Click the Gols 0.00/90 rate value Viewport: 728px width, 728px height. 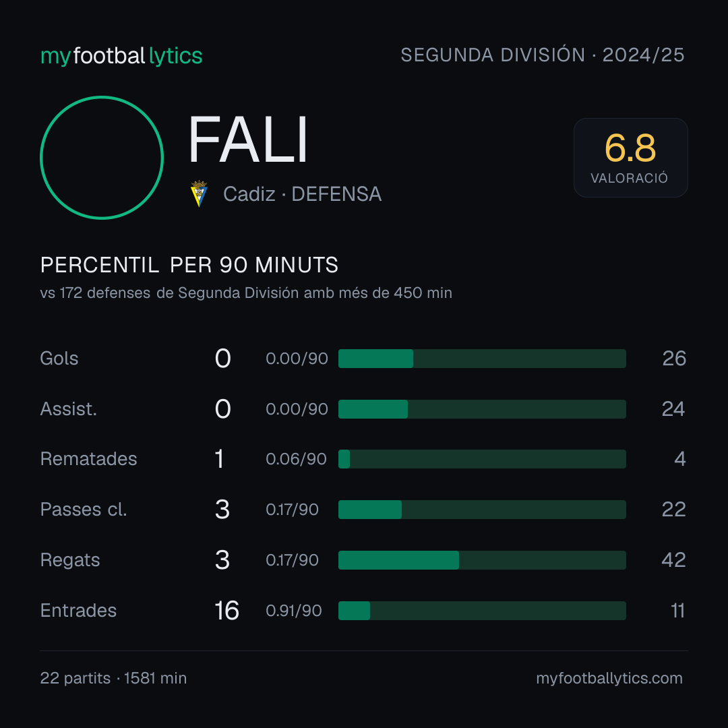[297, 359]
